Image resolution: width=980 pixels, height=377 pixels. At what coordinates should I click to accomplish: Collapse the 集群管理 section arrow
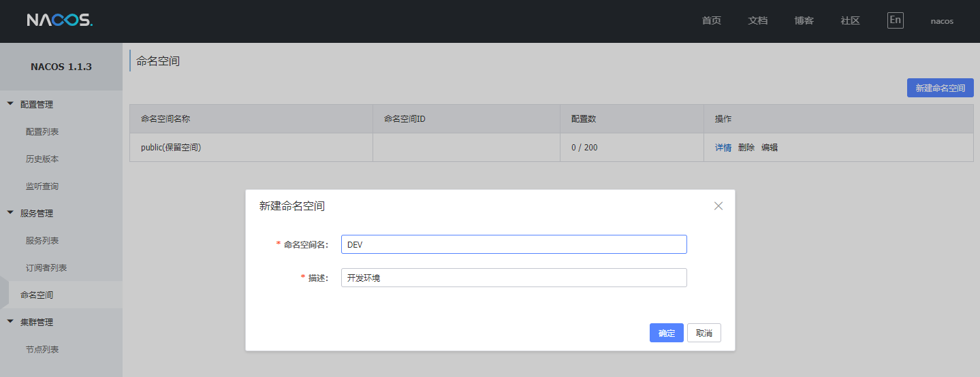click(x=10, y=322)
